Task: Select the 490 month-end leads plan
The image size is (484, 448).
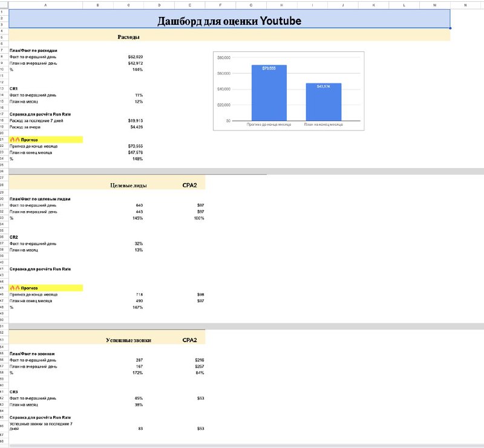Action: (x=139, y=301)
